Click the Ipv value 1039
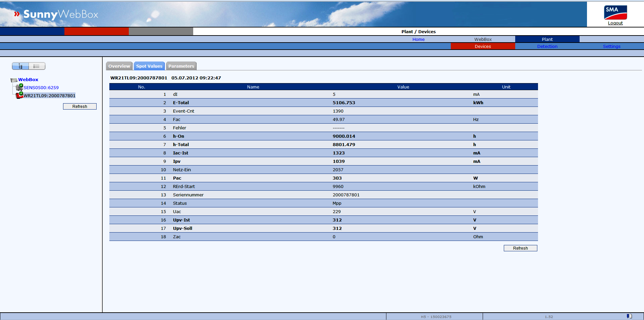This screenshot has width=644, height=320. [339, 162]
